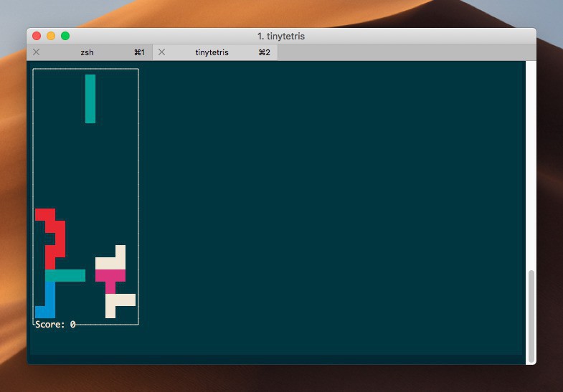Close the tinytetris tab with its X icon
The image size is (563, 392).
(x=161, y=52)
